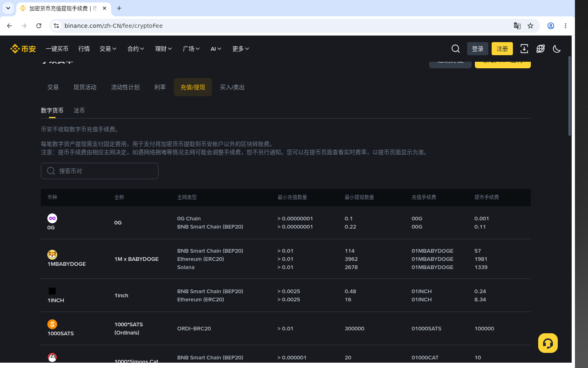Click the 1M x BABYDOGE full name
The height and width of the screenshot is (368, 588).
136,259
